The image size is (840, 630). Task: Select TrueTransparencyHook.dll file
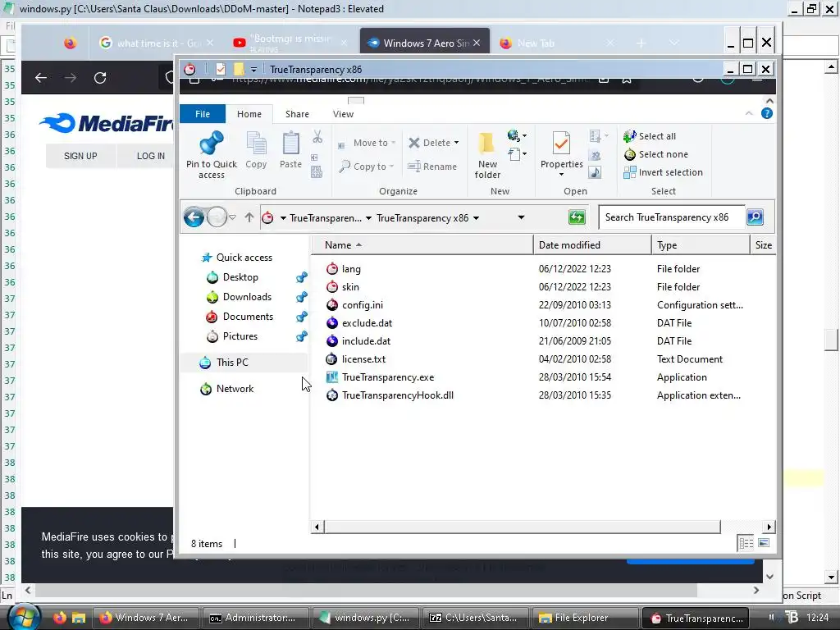pos(398,395)
